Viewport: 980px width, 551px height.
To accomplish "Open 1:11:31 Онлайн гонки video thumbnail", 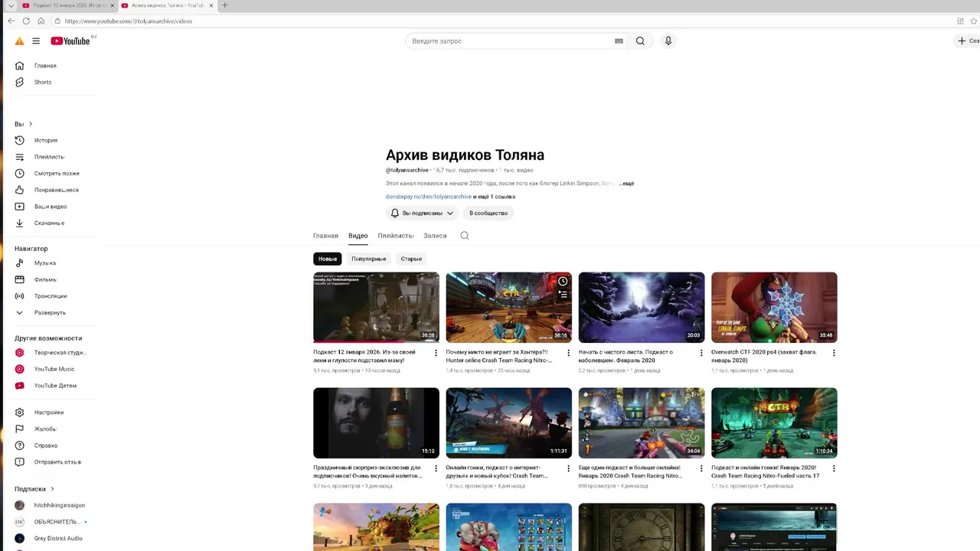I will (509, 423).
